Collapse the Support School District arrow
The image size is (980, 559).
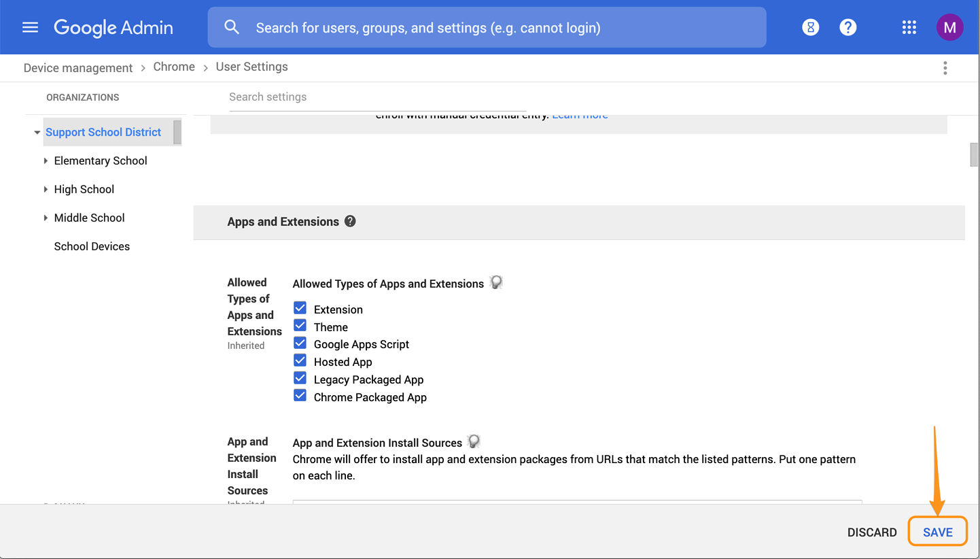point(37,133)
